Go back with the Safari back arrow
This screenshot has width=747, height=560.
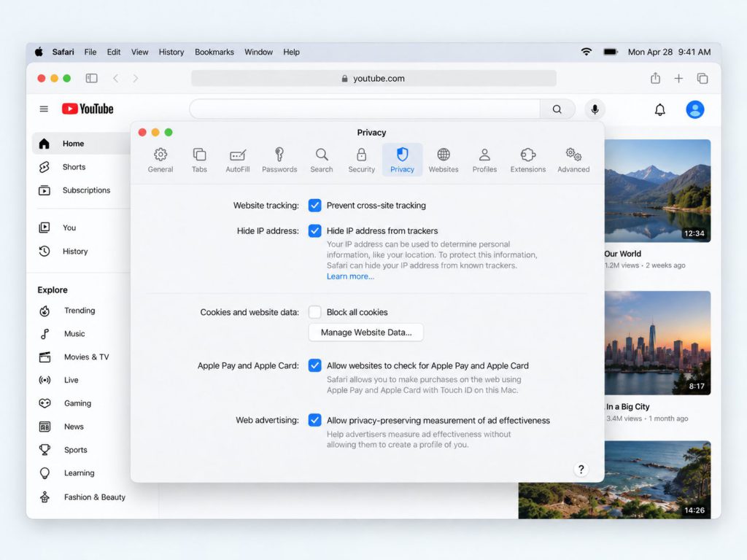(116, 78)
